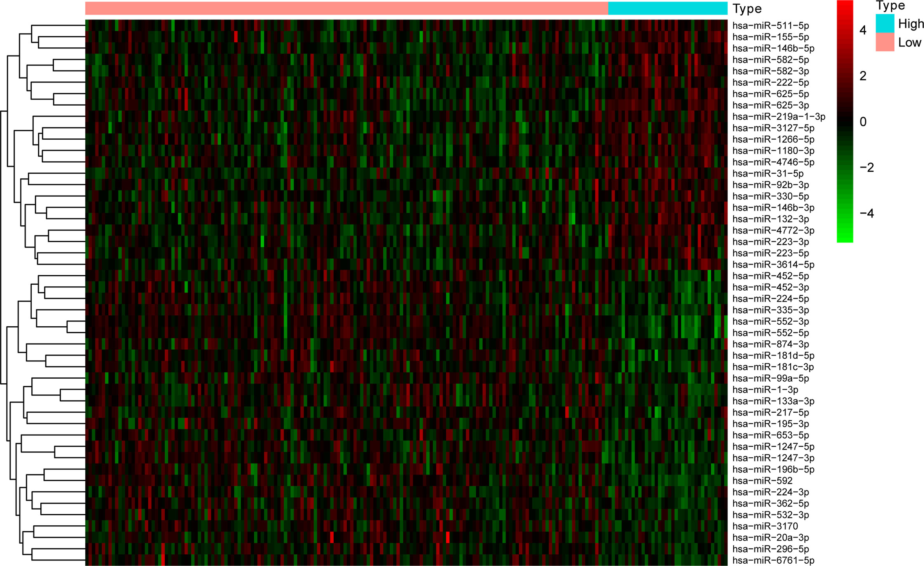
Task: Select the hsa-miR-511-5p row label
Action: click(x=771, y=26)
